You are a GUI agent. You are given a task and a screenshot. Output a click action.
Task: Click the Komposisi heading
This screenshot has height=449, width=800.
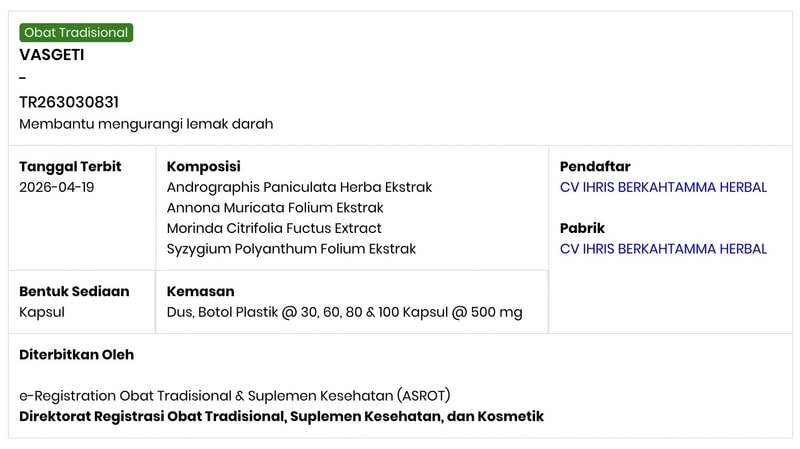(204, 167)
